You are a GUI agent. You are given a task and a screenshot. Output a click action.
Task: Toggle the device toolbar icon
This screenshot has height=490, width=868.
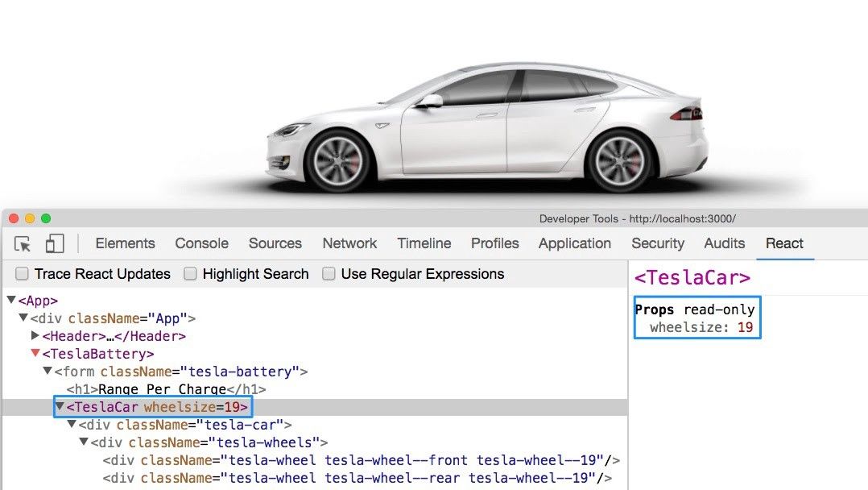(x=54, y=243)
